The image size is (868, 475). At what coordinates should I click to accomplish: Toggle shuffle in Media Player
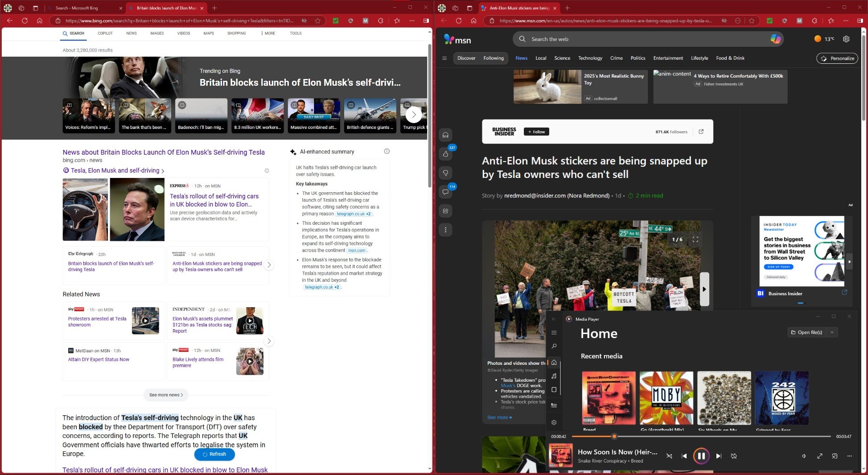(x=669, y=456)
